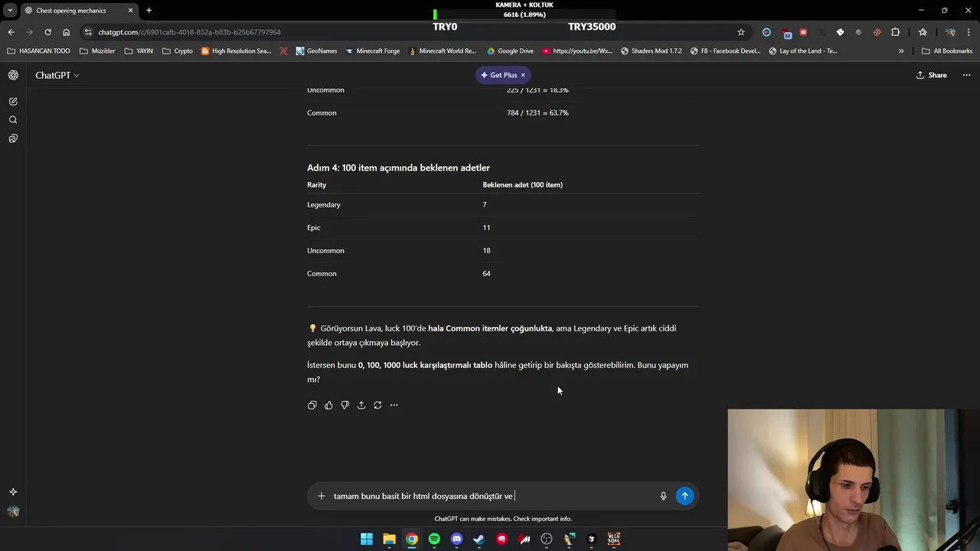Open the ChatGPT model selector dropdown
The width and height of the screenshot is (980, 551).
[57, 75]
